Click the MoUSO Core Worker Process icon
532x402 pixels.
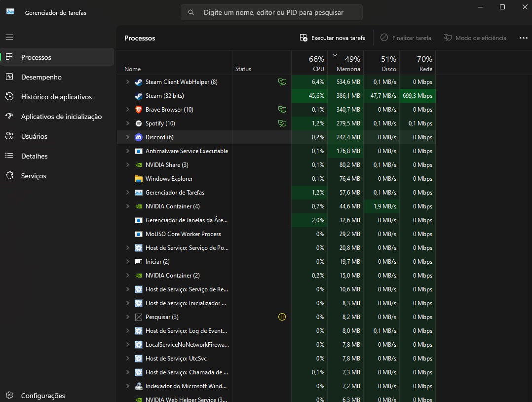[x=138, y=234]
